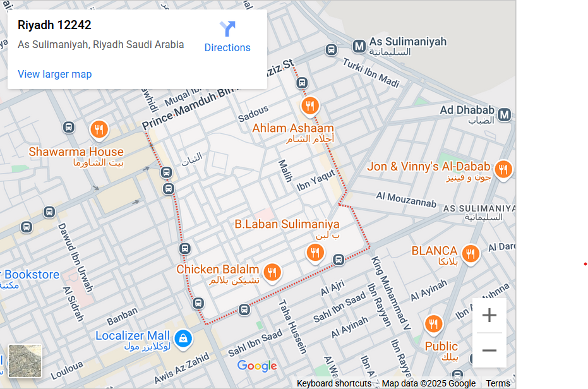This screenshot has height=389, width=588.
Task: Click the BLANCA restaurant marker
Action: coord(471,254)
